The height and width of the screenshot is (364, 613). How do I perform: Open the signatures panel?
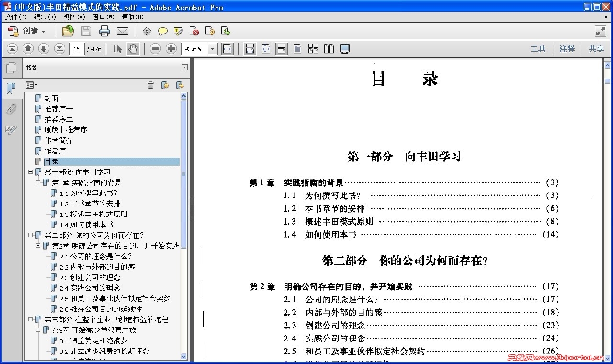point(11,130)
